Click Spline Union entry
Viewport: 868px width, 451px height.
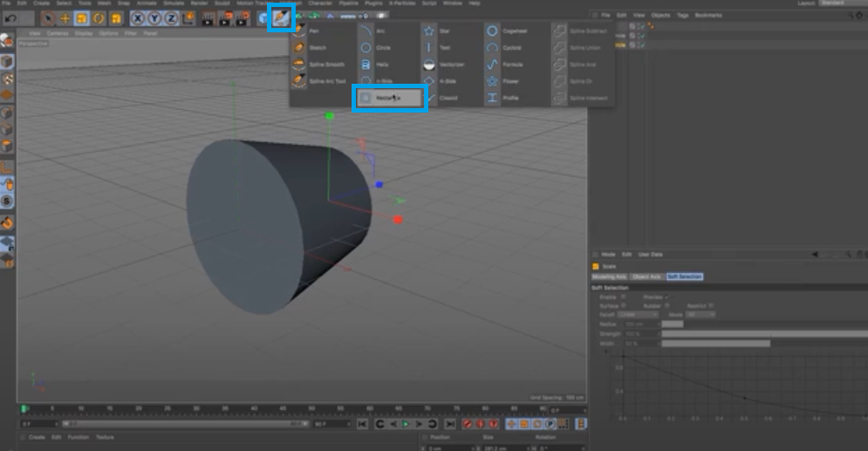584,48
